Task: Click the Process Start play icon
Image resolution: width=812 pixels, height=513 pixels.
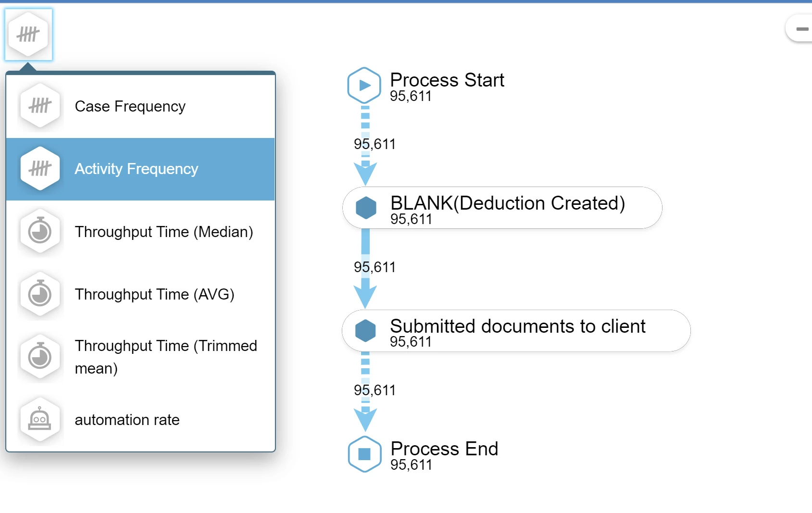Action: pyautogui.click(x=364, y=86)
